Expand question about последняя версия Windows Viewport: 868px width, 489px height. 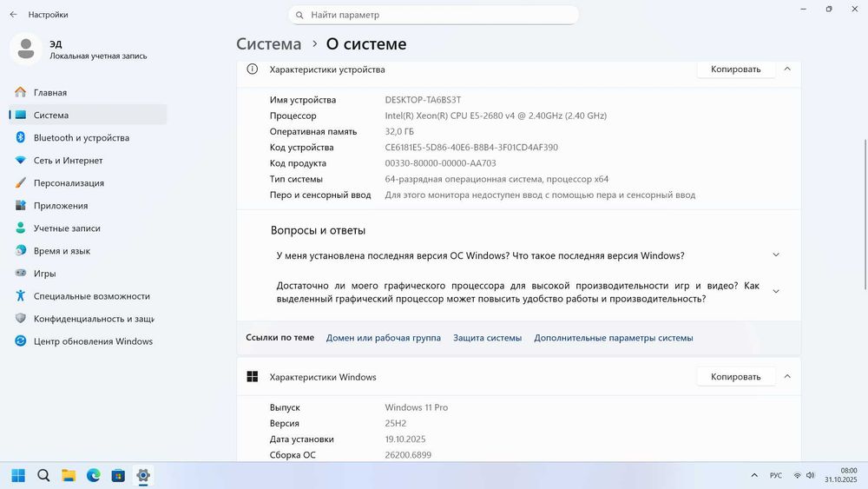776,254
